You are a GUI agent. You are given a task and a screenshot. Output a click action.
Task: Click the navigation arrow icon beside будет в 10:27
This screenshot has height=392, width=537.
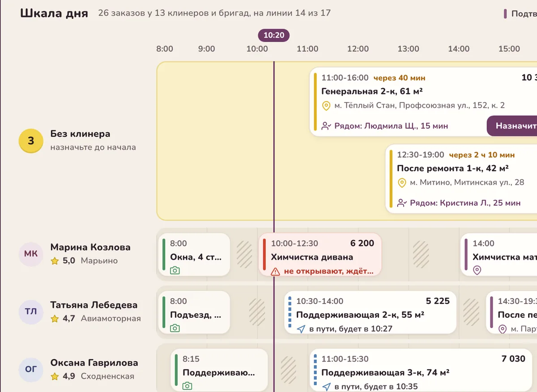point(301,329)
